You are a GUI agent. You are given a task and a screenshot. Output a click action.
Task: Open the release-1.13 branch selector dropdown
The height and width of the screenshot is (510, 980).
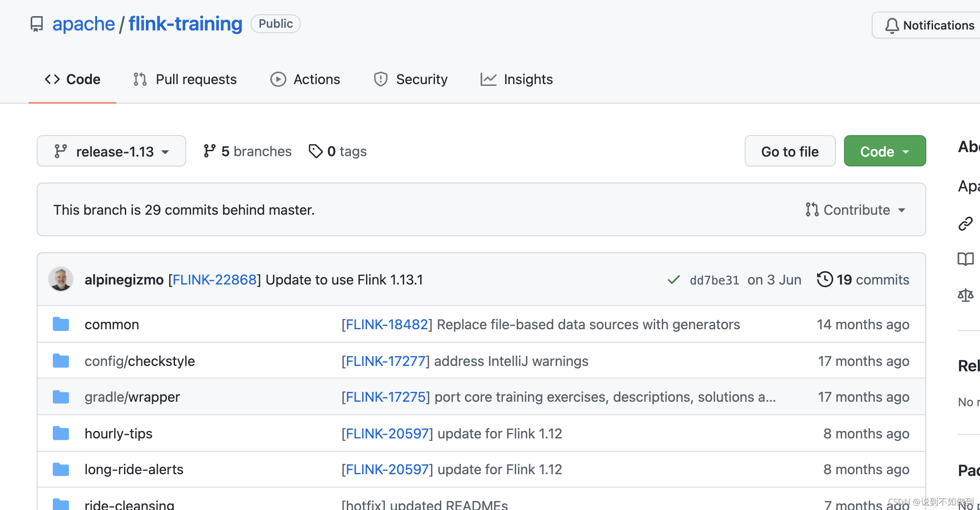(111, 151)
